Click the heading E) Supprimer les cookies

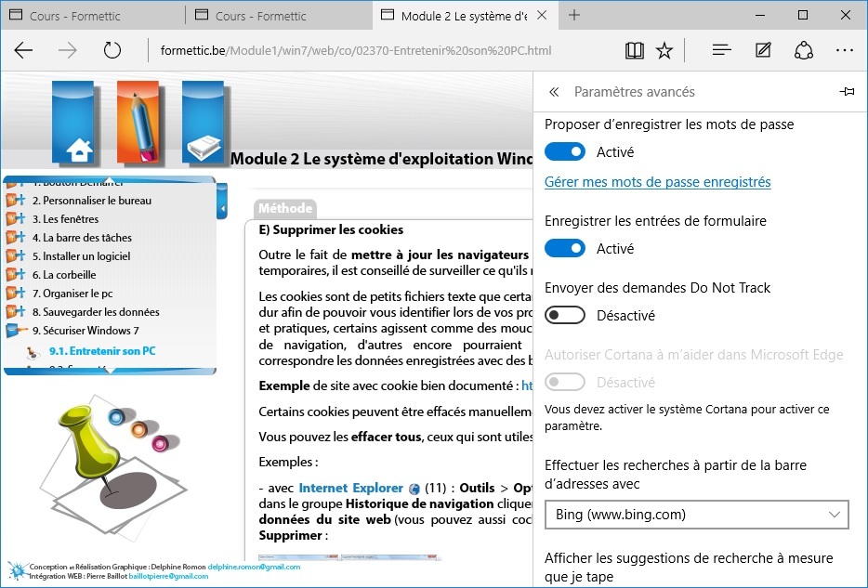[x=331, y=229]
